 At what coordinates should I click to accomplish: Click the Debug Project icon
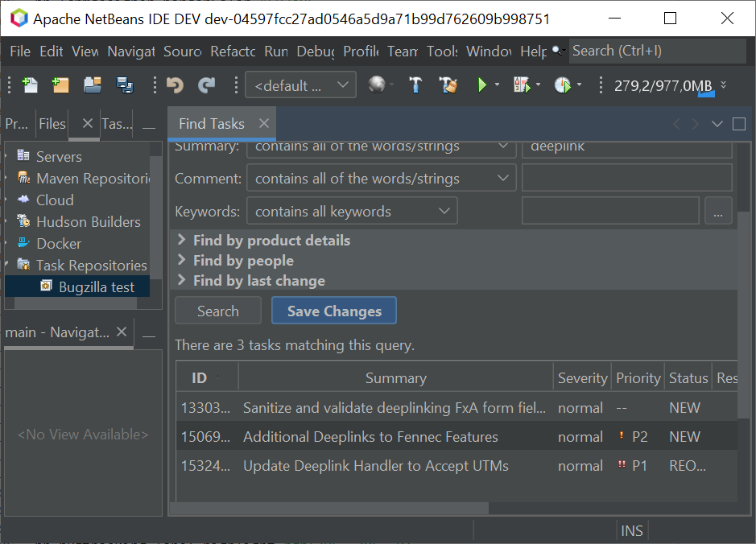pos(522,85)
